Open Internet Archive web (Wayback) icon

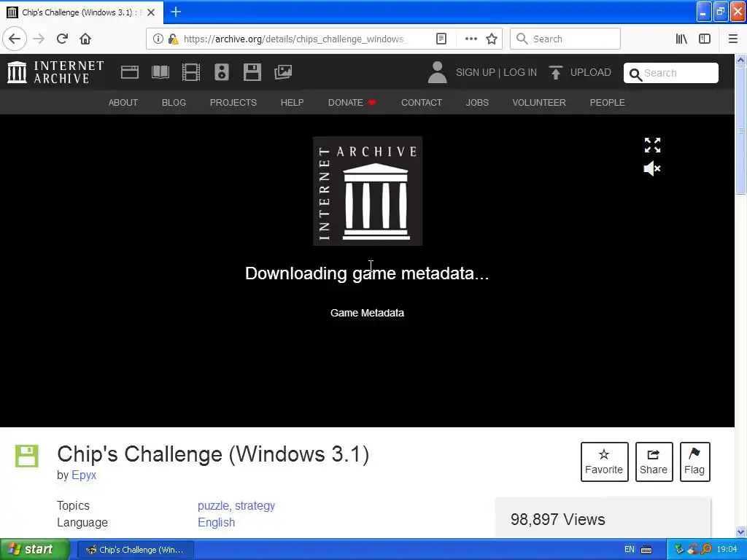pos(130,72)
